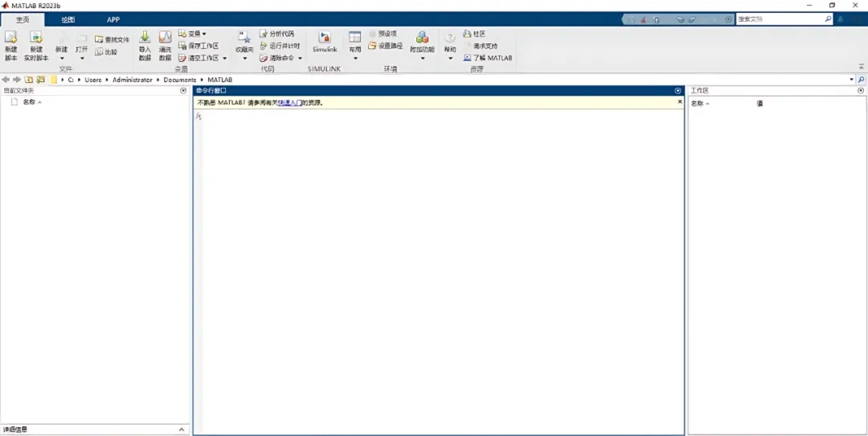Go back with the address bar back arrow

[x=6, y=80]
